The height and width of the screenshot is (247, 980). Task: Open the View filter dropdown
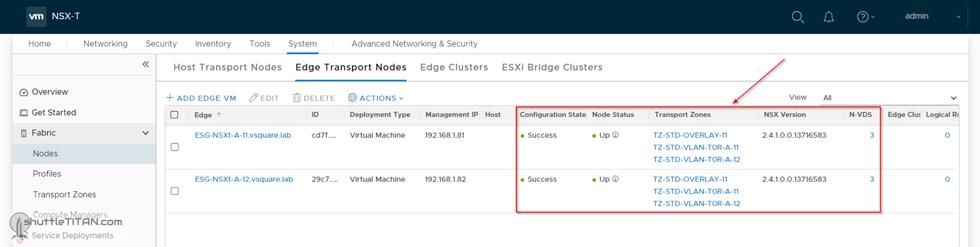[x=890, y=97]
